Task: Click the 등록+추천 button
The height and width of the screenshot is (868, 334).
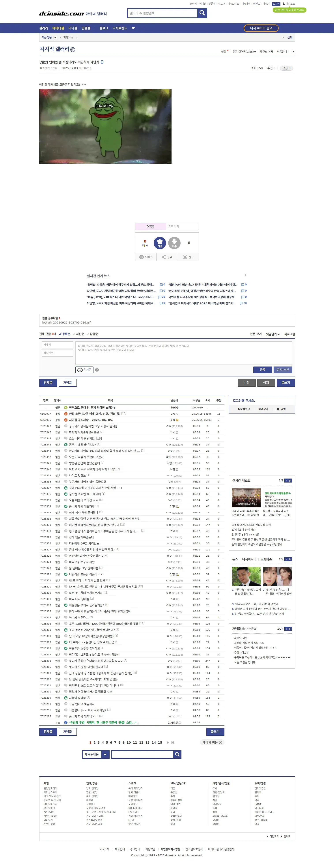Action: (282, 370)
